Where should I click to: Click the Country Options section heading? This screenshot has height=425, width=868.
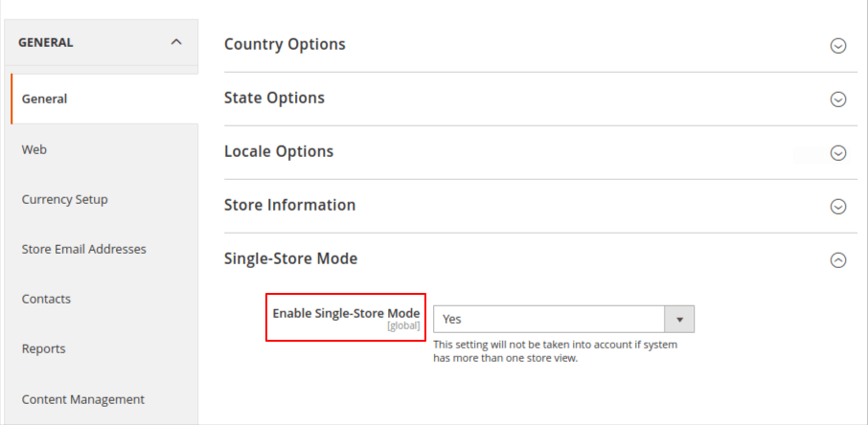pos(285,44)
